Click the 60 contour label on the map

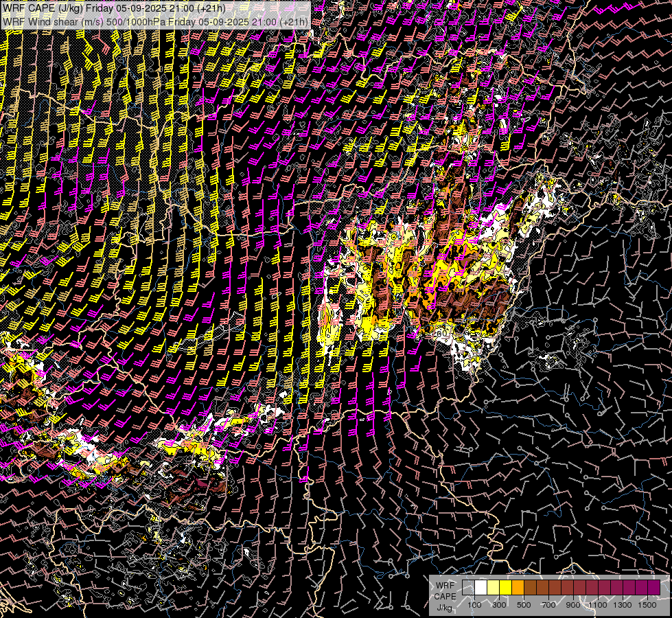tap(443, 333)
